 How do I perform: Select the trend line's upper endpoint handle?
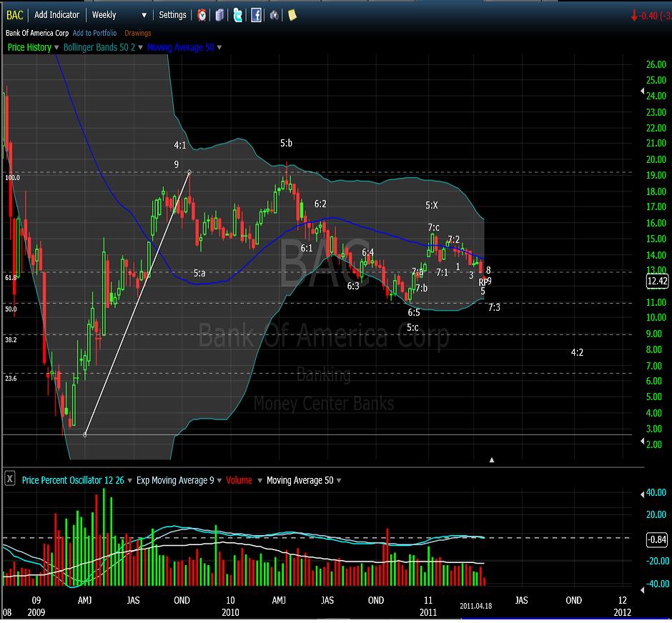tap(189, 173)
